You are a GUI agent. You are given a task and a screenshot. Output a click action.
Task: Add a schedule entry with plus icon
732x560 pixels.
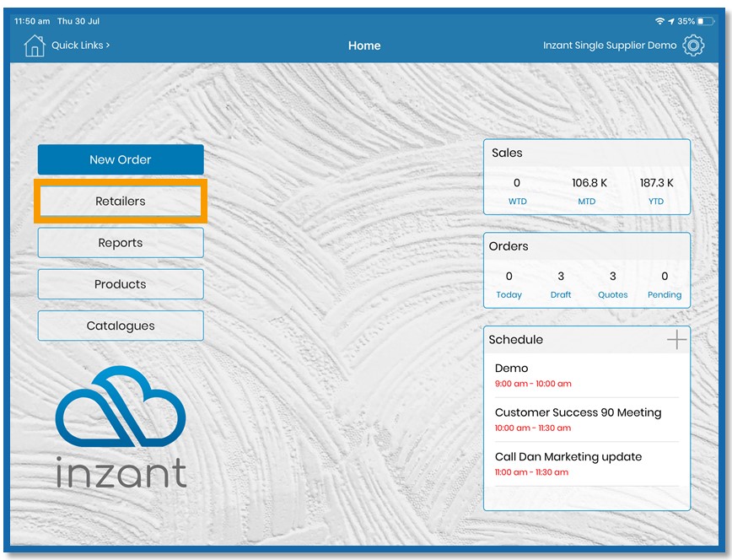(676, 340)
